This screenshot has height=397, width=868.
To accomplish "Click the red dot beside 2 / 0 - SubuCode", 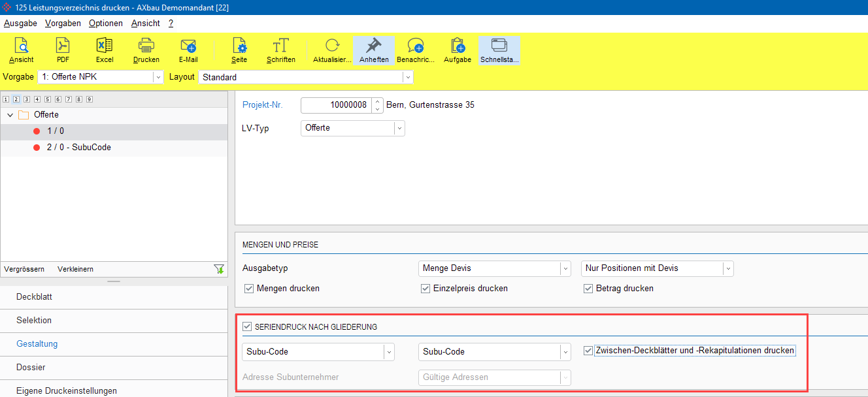I will [37, 148].
